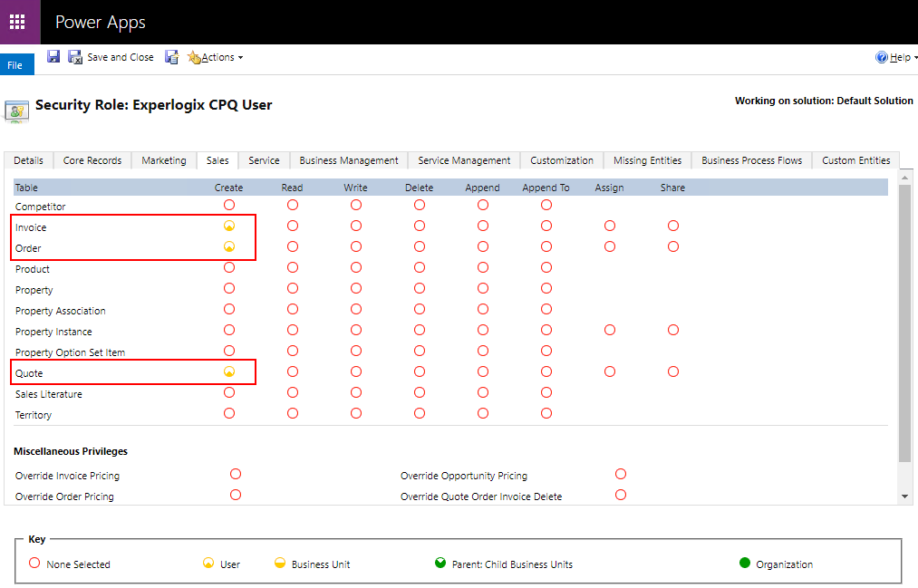This screenshot has height=588, width=918.
Task: Toggle Product Write privilege circle
Action: tap(356, 267)
